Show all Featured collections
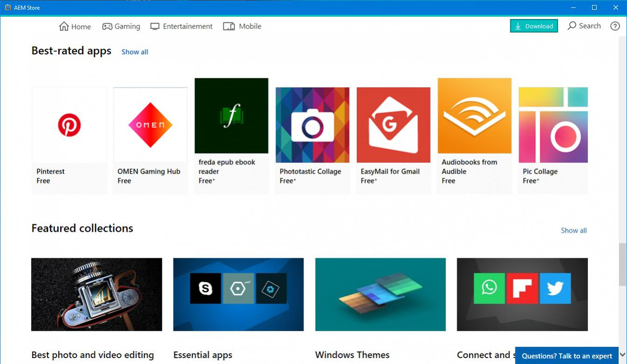Image resolution: width=627 pixels, height=364 pixels. 574,230
